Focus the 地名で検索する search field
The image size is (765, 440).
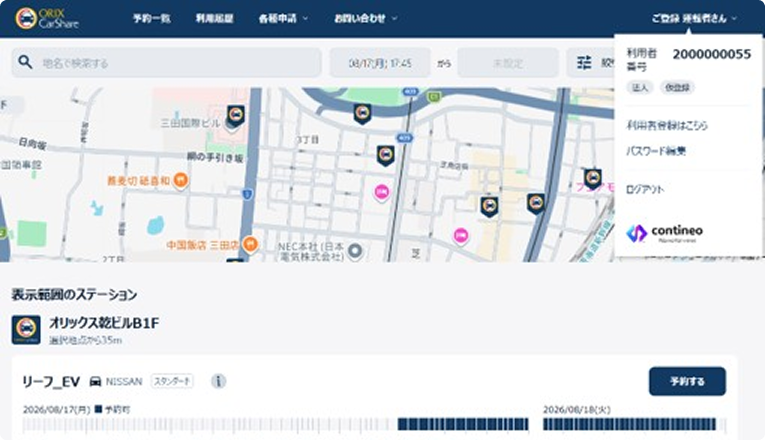coord(166,62)
